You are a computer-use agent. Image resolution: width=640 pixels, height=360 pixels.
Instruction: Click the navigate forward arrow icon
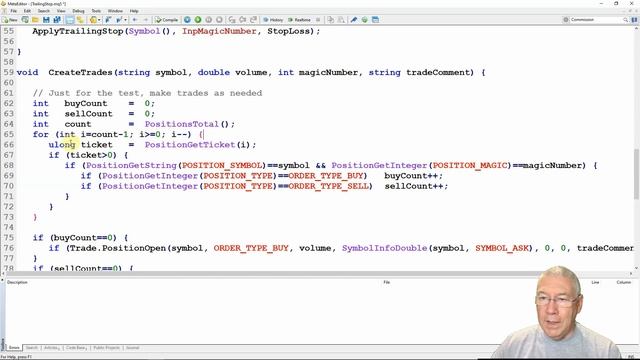pos(146,20)
